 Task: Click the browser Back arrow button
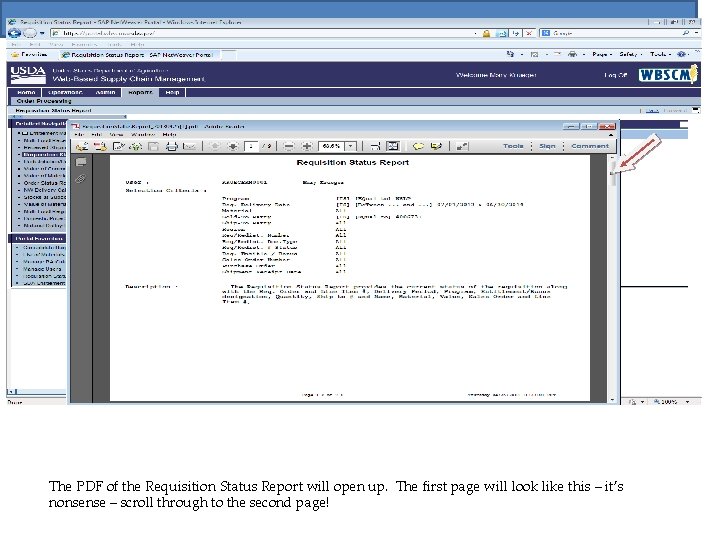click(14, 33)
